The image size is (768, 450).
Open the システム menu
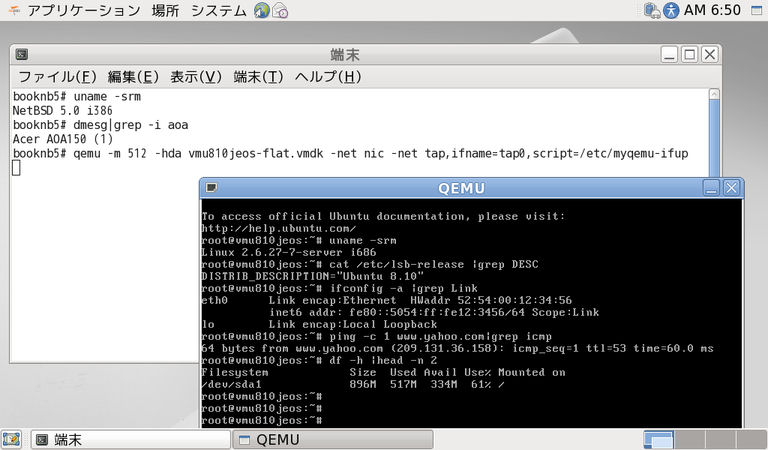(218, 10)
